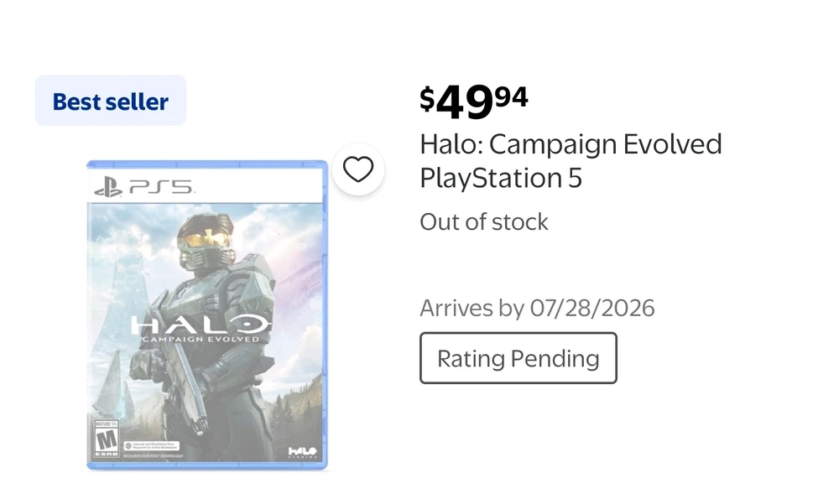Click the $49.94 price

pyautogui.click(x=473, y=101)
